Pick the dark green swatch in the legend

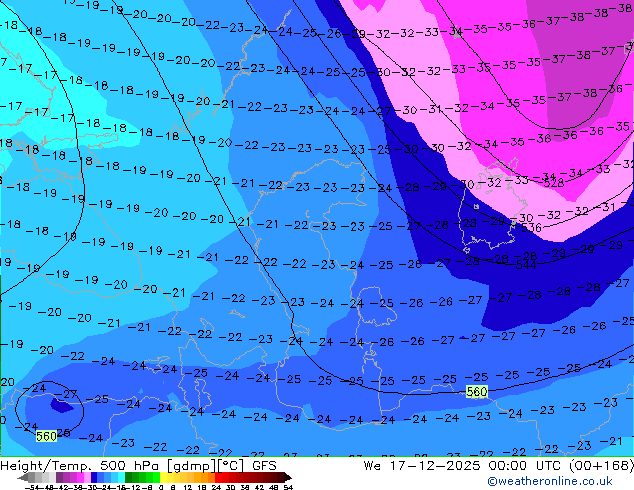(128, 478)
